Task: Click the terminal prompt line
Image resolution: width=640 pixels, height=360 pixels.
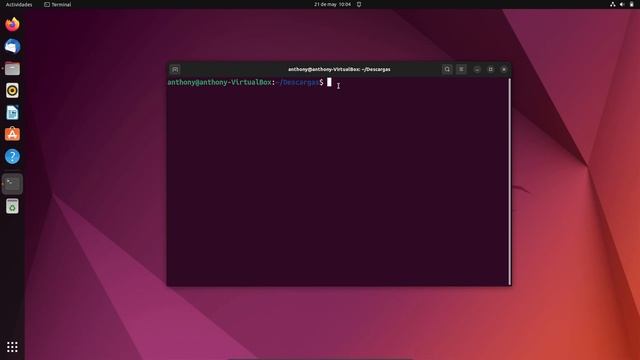Action: [x=249, y=82]
